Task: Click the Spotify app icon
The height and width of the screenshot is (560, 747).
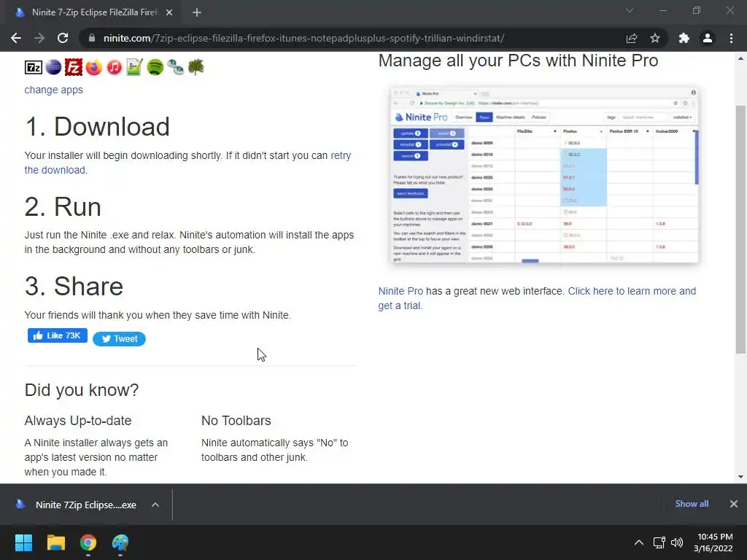Action: [155, 68]
